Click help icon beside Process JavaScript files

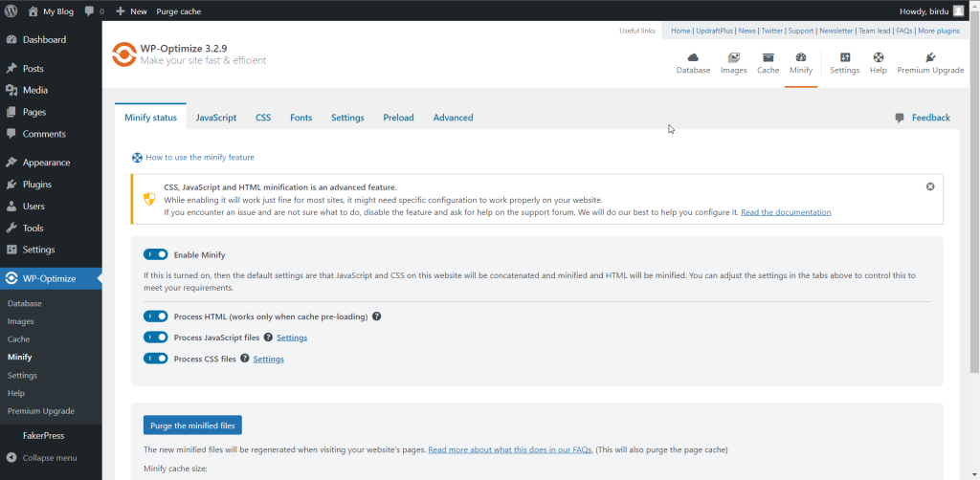268,338
